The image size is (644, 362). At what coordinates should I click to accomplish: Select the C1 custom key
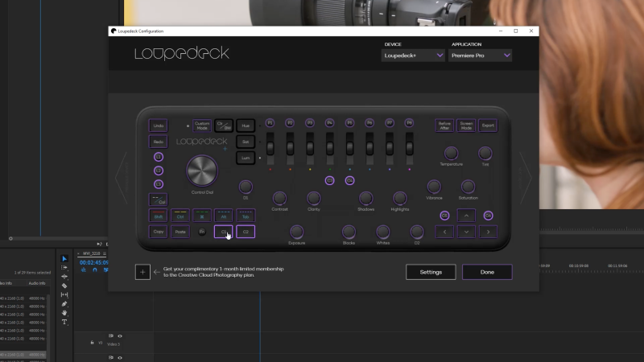[x=224, y=232]
